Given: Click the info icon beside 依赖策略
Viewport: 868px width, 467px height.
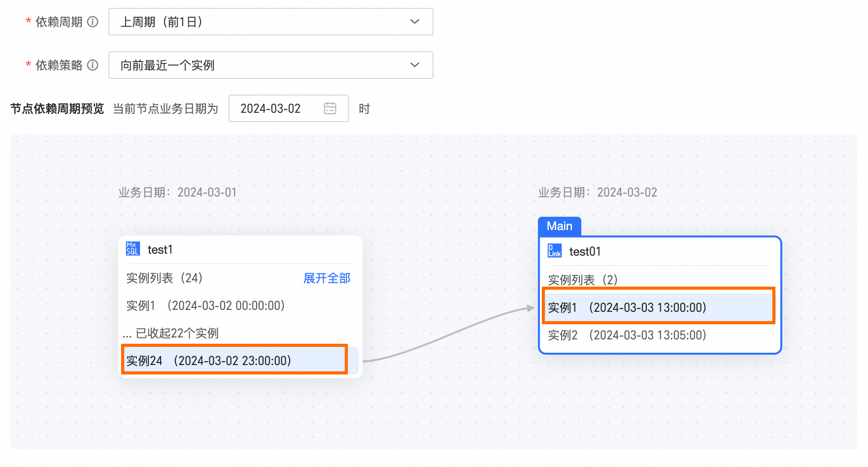Looking at the screenshot, I should [x=93, y=65].
